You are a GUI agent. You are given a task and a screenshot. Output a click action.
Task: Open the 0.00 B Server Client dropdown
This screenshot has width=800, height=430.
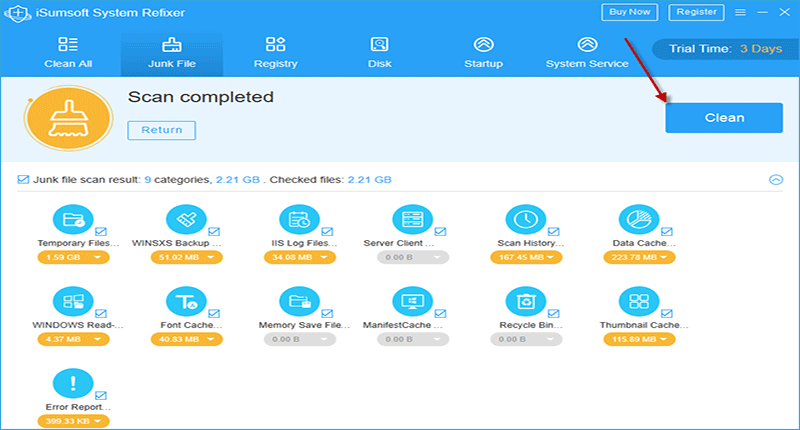412,258
